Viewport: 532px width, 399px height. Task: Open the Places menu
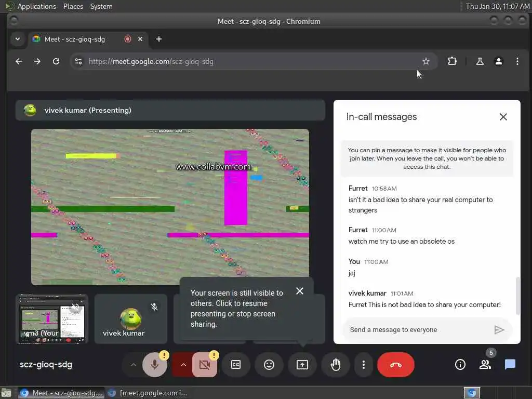click(73, 6)
